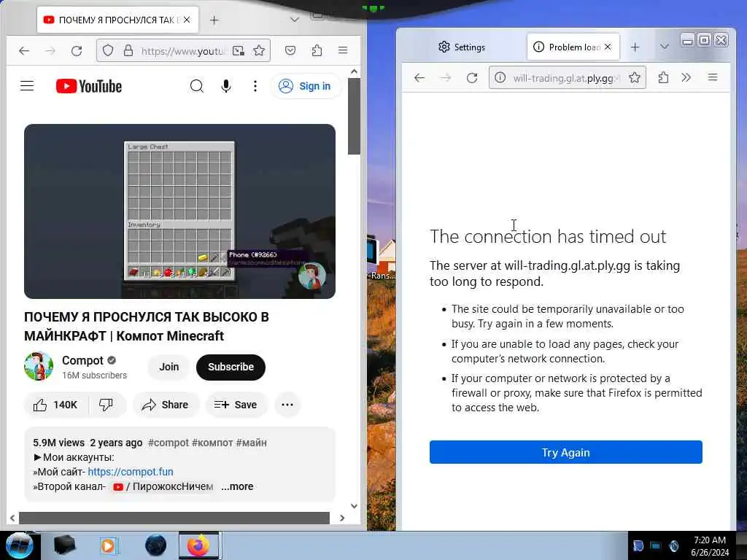This screenshot has width=747, height=560.
Task: Click the YouTube address bar
Action: pos(183,50)
